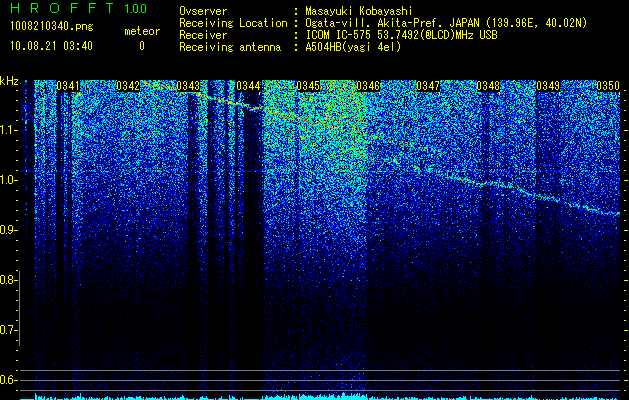This screenshot has width=629, height=400.
Task: Click the A504HB(yagi 4el) antenna text
Action: click(353, 47)
